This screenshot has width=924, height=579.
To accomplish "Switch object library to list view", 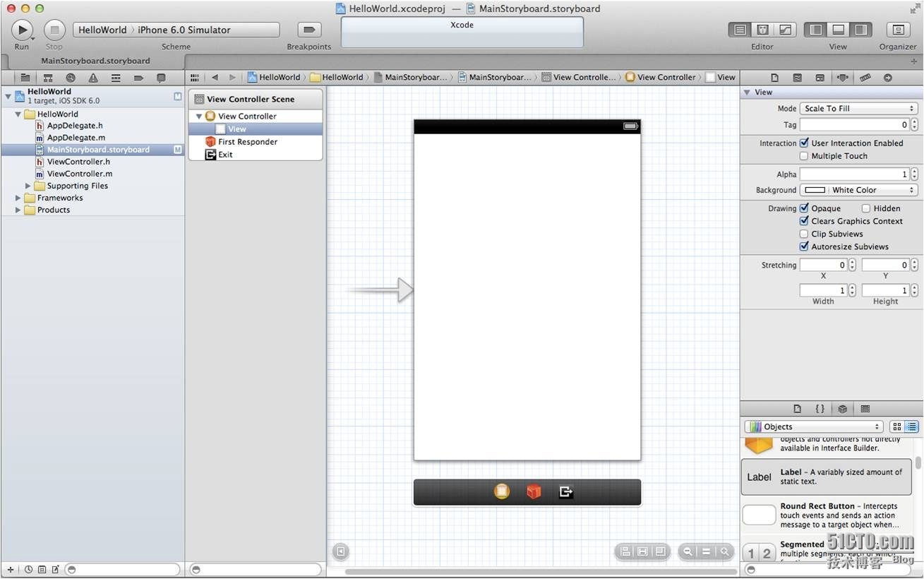I will (912, 426).
